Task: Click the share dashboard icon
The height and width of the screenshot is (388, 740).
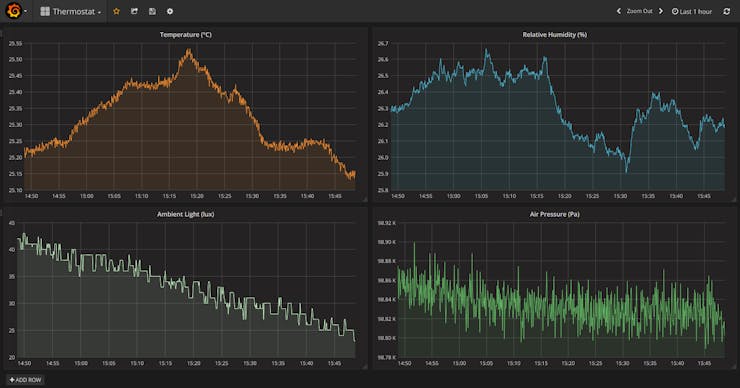Action: [x=135, y=11]
